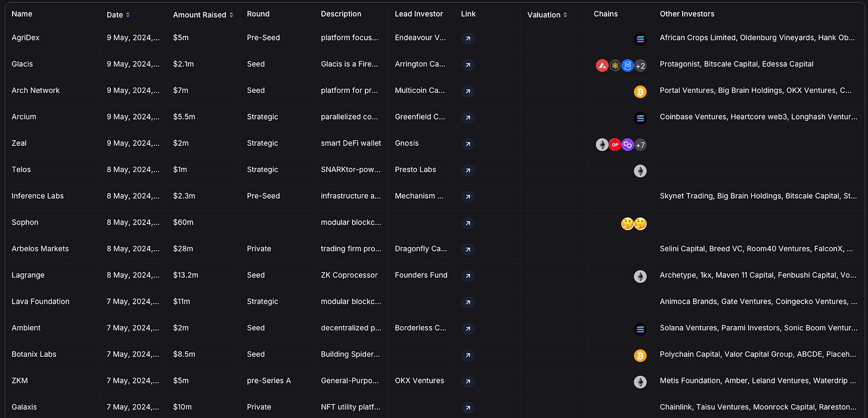
Task: Click the Bitcoin chain icon in Botanix Labs row
Action: pyautogui.click(x=640, y=355)
